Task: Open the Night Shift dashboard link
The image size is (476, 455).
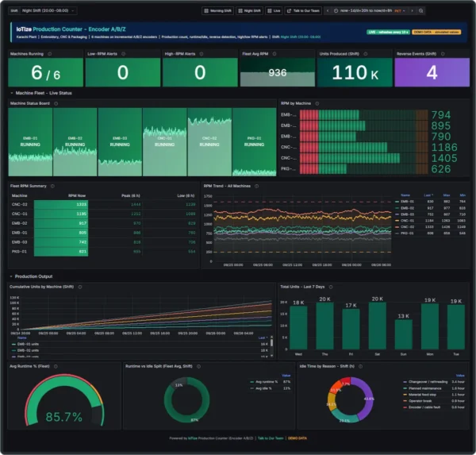Action: (250, 10)
